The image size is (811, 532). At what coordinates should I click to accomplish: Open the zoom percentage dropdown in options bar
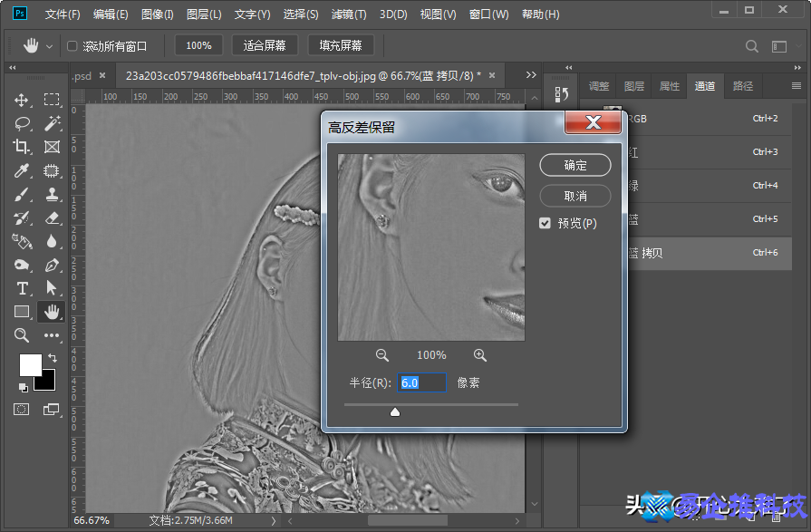click(x=198, y=44)
